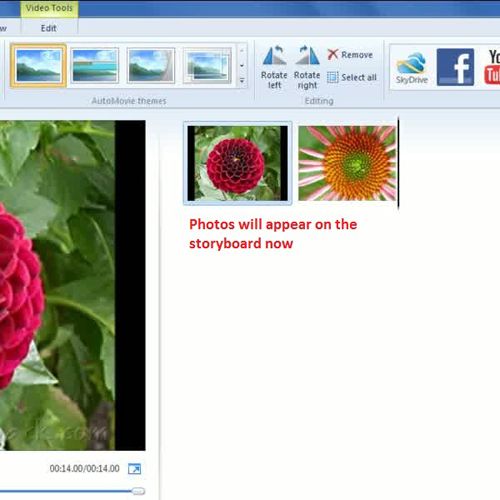Show previous row of AutoMovie themes

point(242,51)
